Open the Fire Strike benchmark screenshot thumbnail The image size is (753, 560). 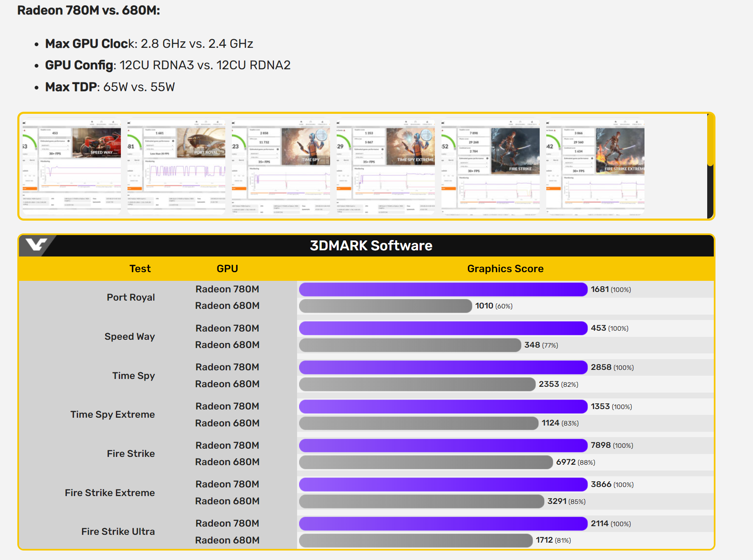[x=491, y=167]
